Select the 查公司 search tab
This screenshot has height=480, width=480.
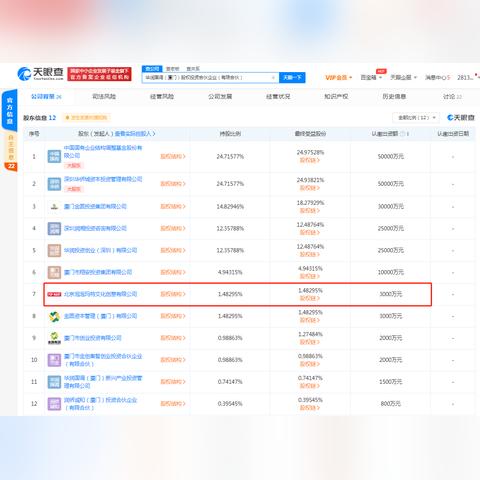pyautogui.click(x=152, y=69)
